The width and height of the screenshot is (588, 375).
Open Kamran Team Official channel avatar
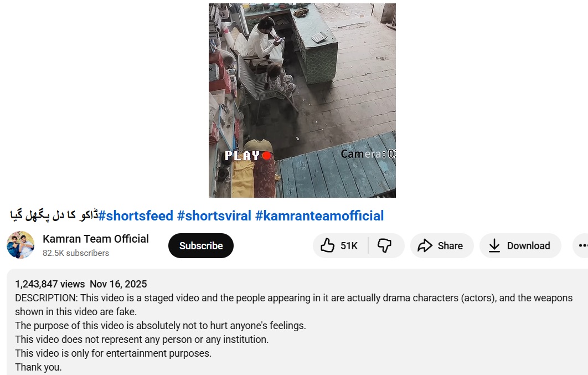pos(20,245)
